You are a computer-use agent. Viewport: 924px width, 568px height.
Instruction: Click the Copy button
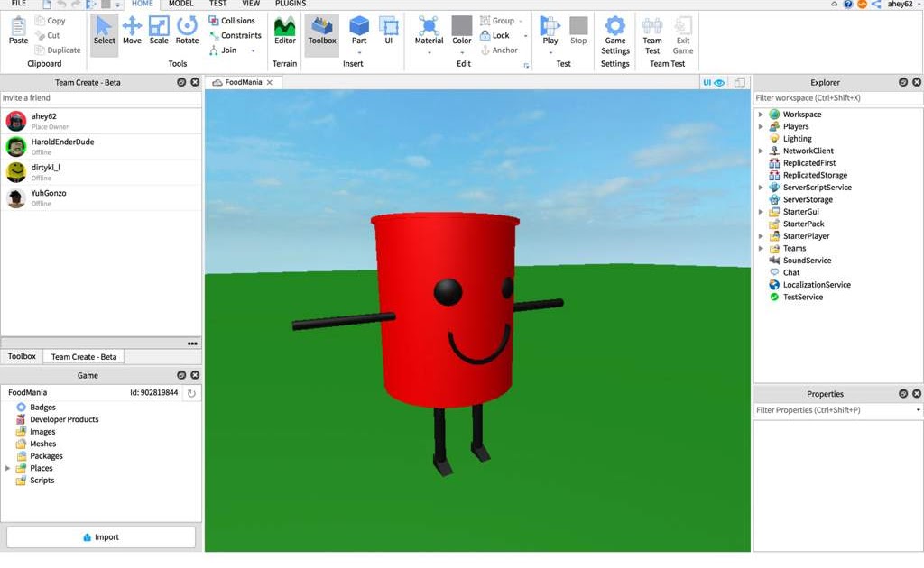point(51,21)
